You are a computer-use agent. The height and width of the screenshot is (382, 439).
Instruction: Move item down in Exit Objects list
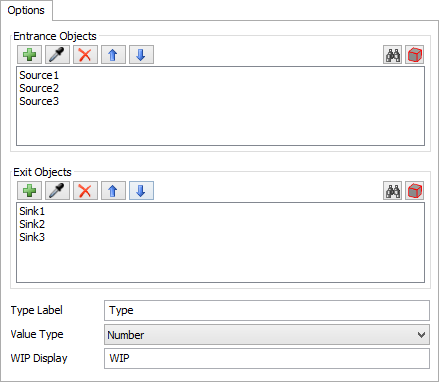coord(141,191)
